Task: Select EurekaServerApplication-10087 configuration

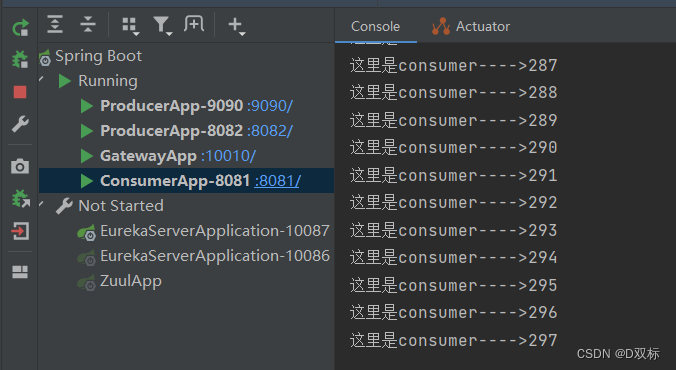Action: click(215, 231)
